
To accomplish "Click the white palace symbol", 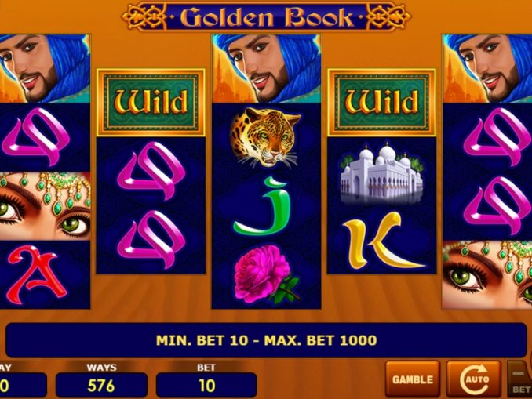I will [x=381, y=173].
